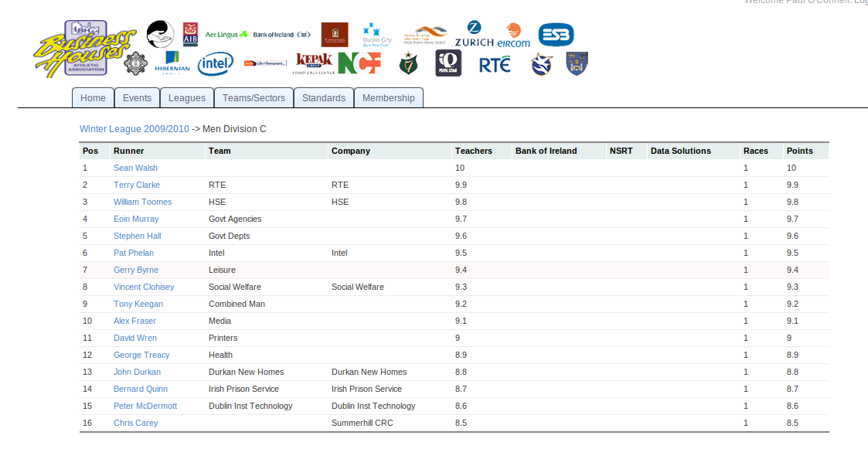Click the Business Houses Athletic Association logo

point(85,49)
